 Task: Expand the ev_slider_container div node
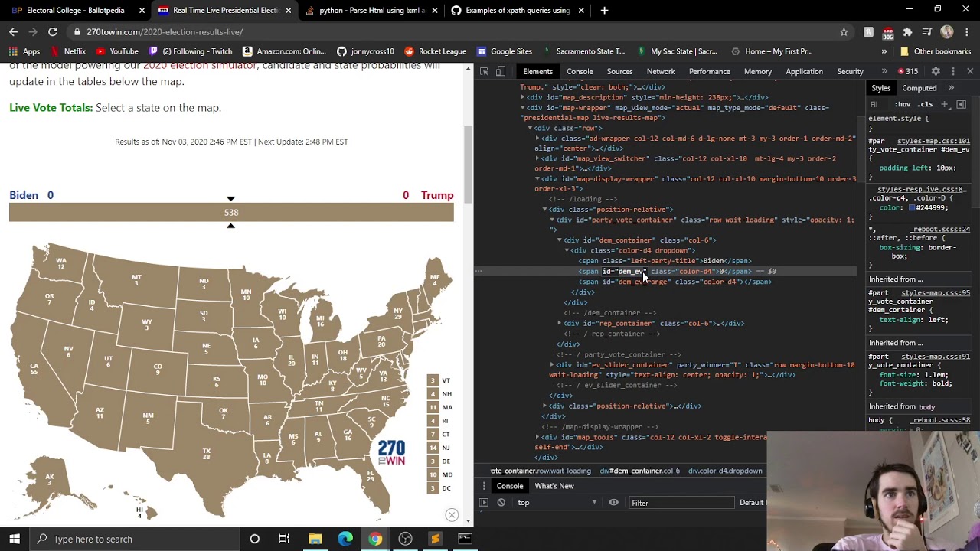point(552,365)
